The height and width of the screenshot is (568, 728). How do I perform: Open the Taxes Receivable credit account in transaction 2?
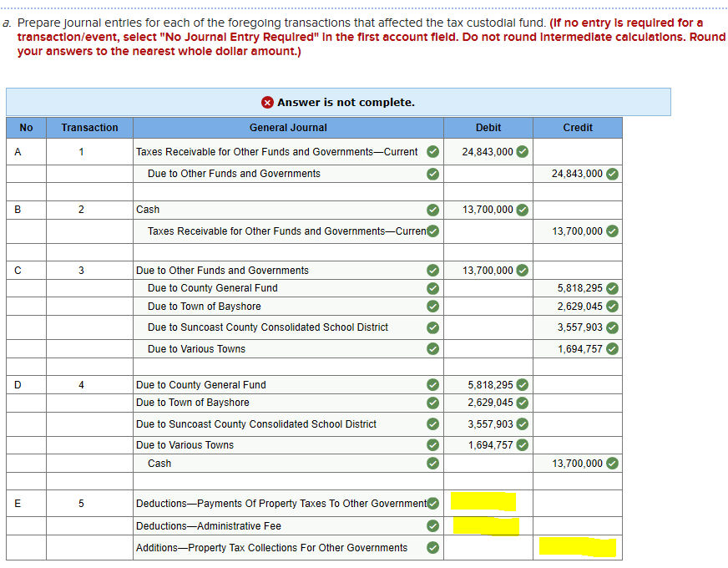point(288,231)
